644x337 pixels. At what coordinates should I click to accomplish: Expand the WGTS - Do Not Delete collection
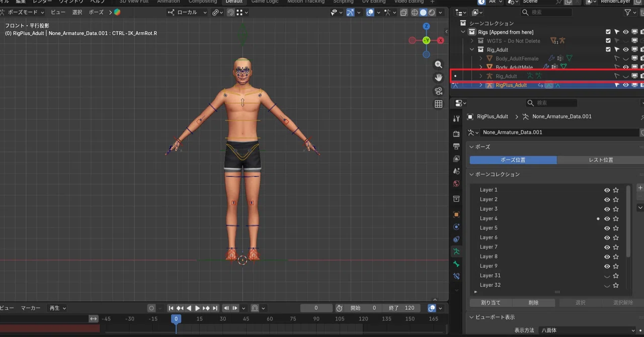(x=472, y=41)
